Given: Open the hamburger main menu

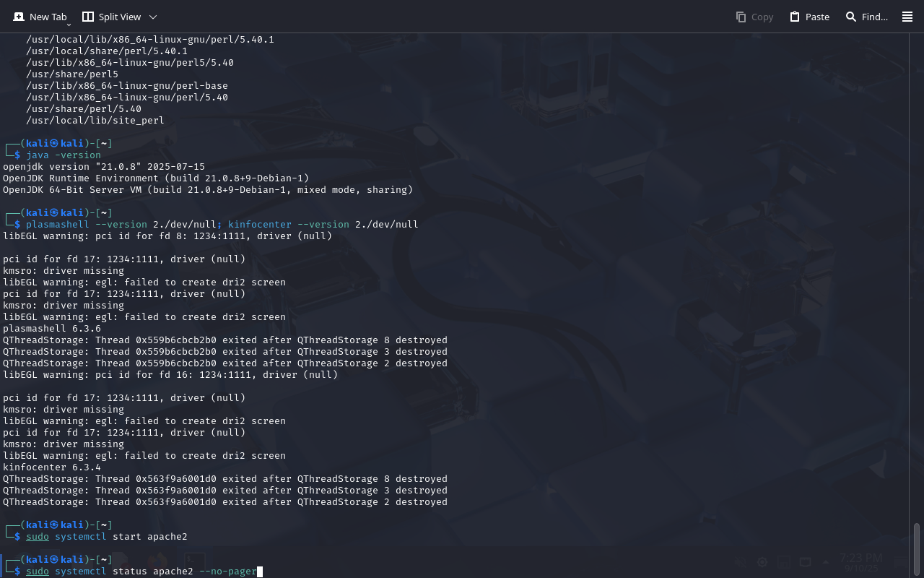Looking at the screenshot, I should [907, 17].
